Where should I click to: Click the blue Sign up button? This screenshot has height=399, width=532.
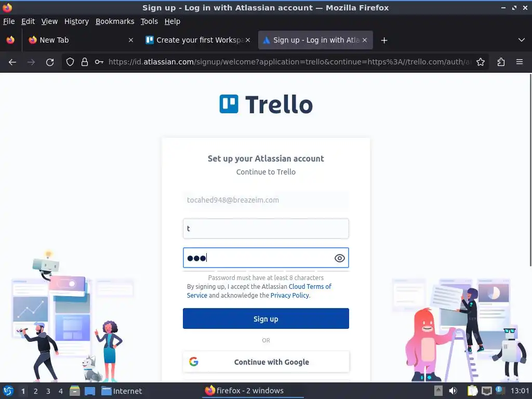click(x=265, y=318)
